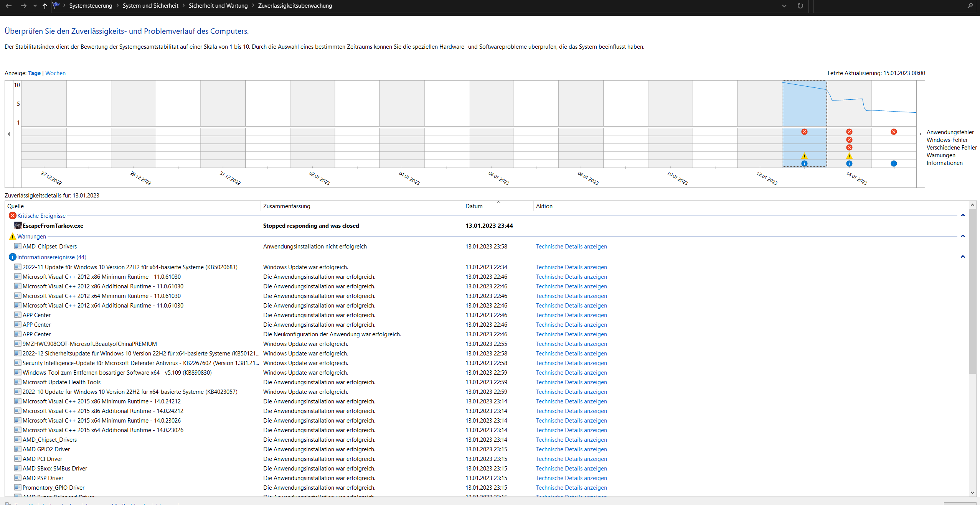
Task: Go to Sicherheit und Wartung breadcrumb
Action: pyautogui.click(x=218, y=6)
